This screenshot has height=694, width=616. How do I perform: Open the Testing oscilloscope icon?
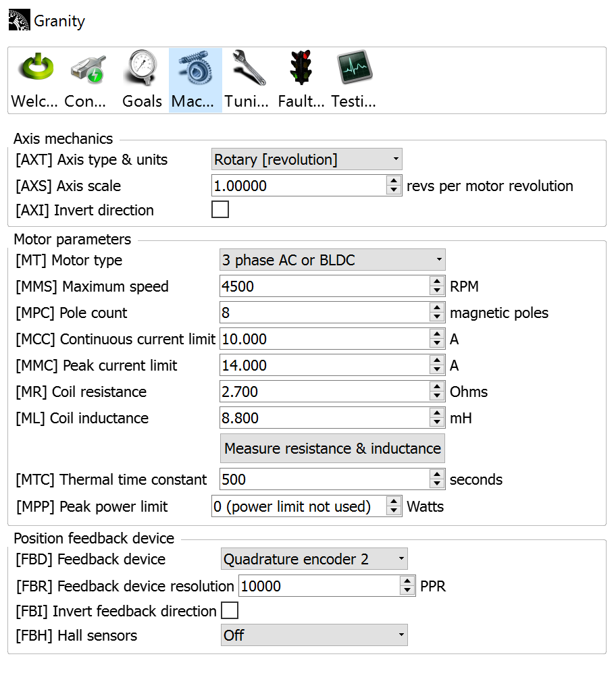[354, 68]
